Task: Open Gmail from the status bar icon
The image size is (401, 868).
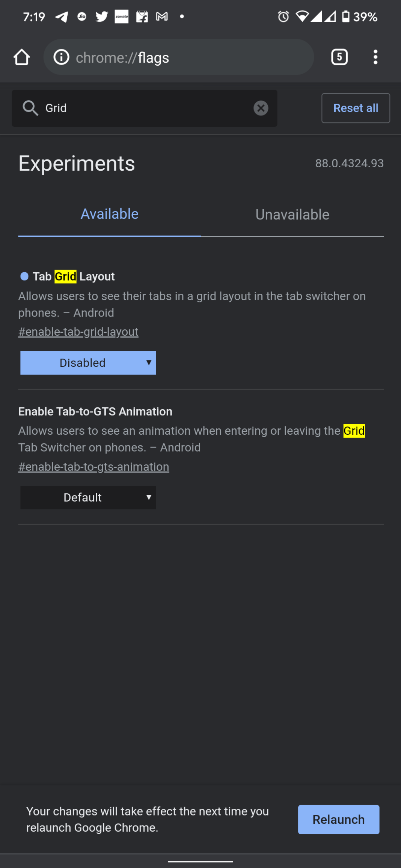Action: [x=162, y=16]
